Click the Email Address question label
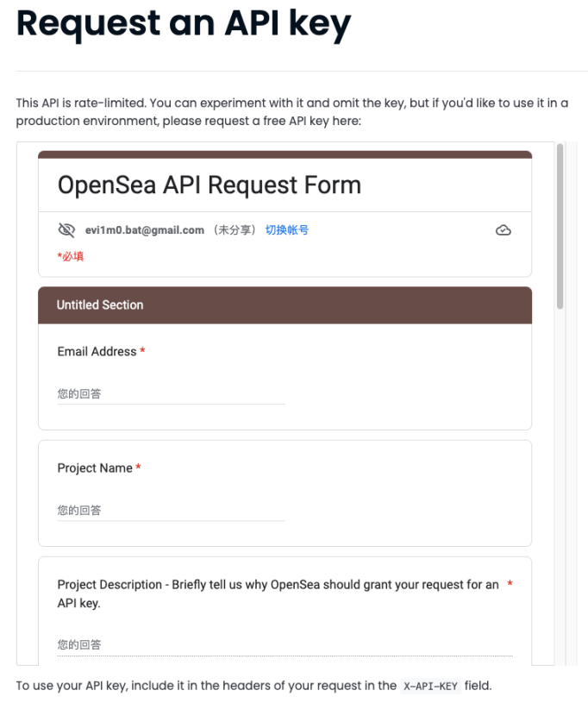Image resolution: width=588 pixels, height=703 pixels. click(97, 352)
